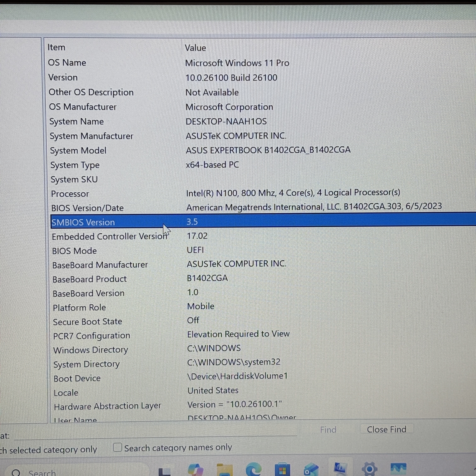Click the \Device\HarddiskVolume1 value

(x=238, y=376)
